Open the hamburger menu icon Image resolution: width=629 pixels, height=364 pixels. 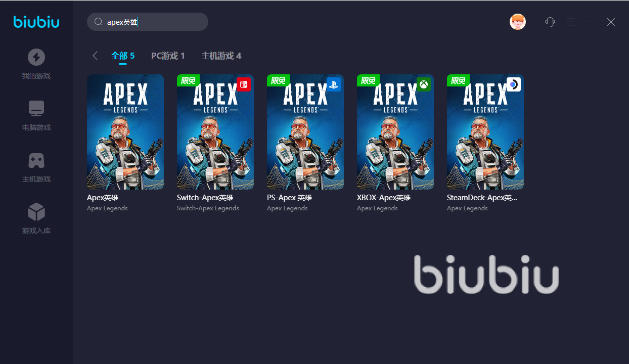point(570,22)
